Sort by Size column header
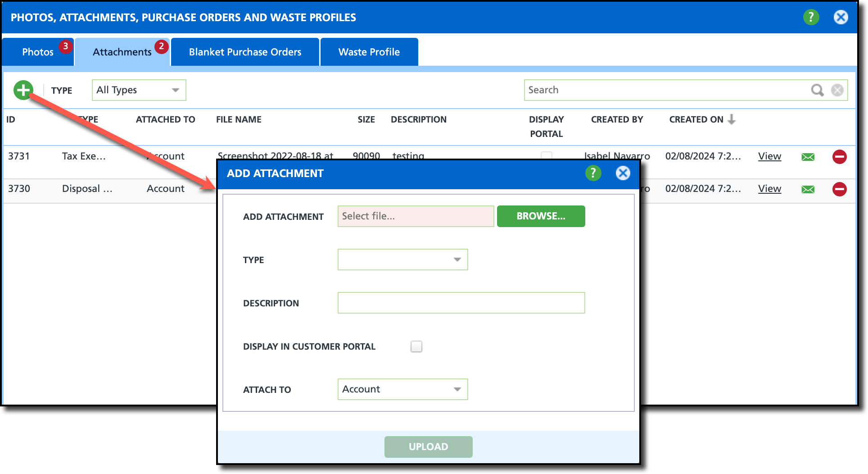 (x=366, y=119)
